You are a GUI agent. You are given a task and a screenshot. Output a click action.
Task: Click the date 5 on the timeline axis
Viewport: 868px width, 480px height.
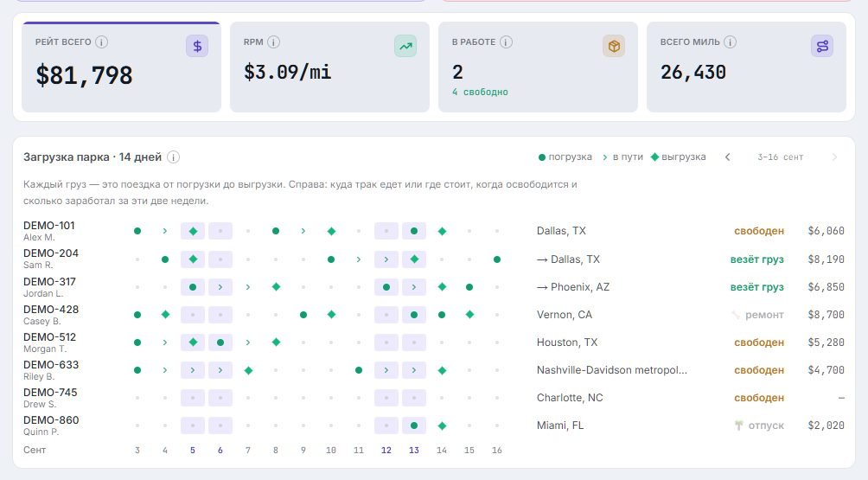point(193,450)
